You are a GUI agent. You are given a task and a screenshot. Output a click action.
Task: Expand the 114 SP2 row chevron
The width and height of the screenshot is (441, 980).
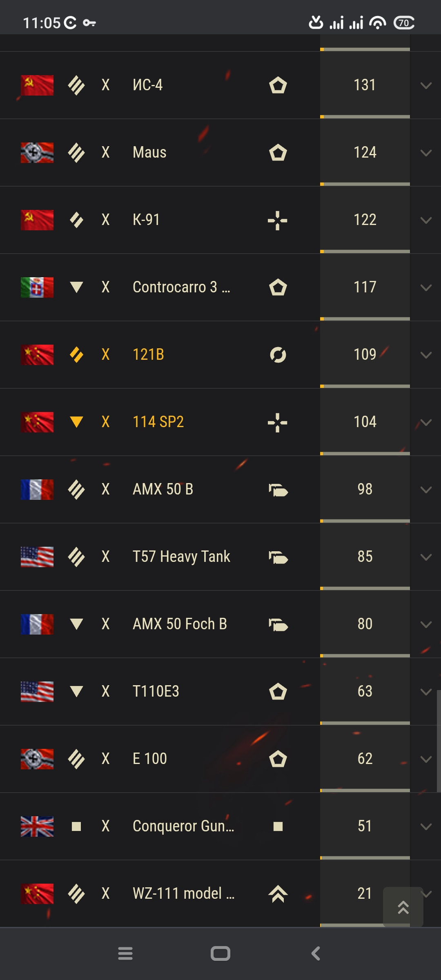(426, 422)
